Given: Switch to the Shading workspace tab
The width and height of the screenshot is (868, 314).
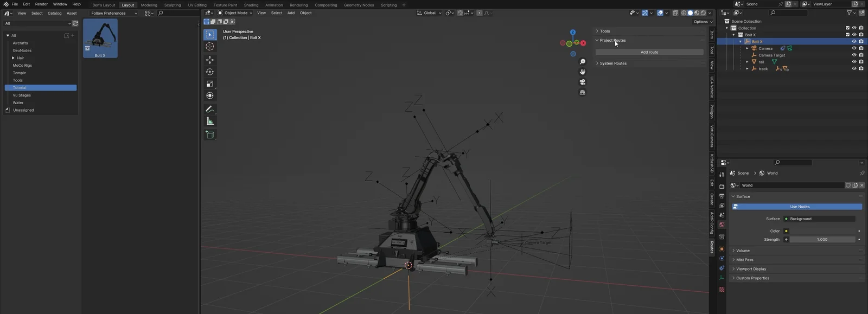Looking at the screenshot, I should (251, 5).
